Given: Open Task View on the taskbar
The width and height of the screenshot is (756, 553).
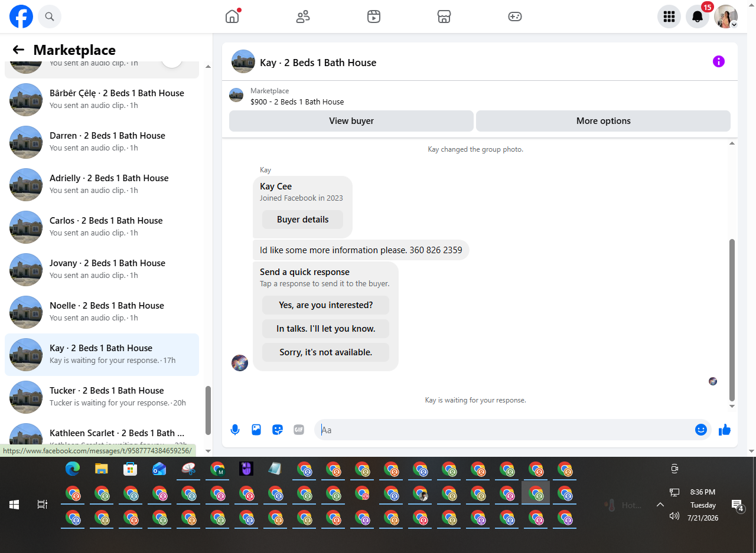Looking at the screenshot, I should [42, 505].
